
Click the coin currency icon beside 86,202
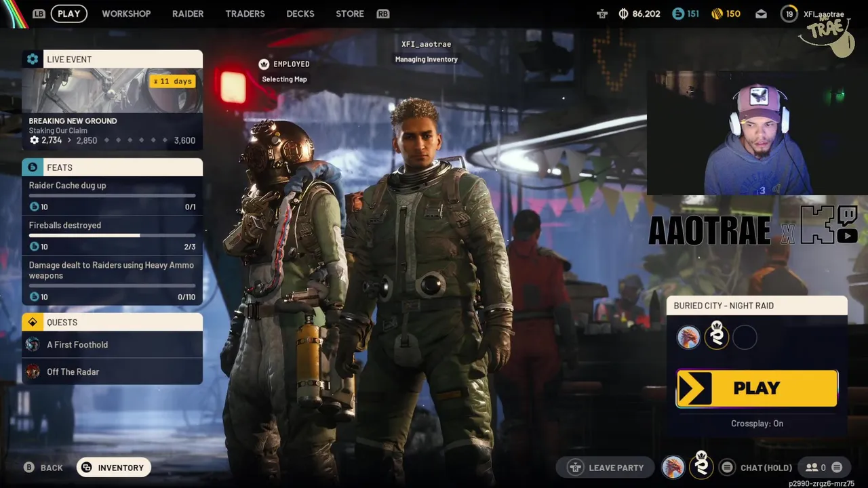[x=624, y=14]
